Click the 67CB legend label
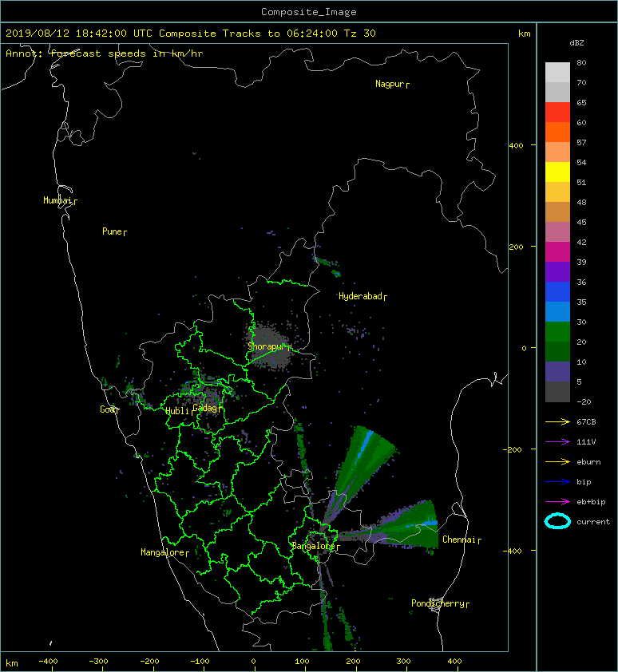This screenshot has width=618, height=672. (x=586, y=421)
